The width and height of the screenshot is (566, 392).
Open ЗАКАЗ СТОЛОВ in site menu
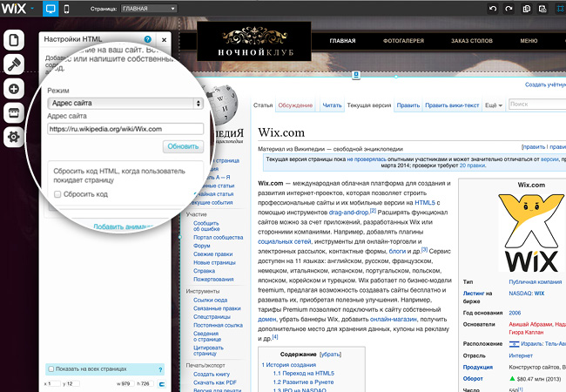click(x=472, y=41)
